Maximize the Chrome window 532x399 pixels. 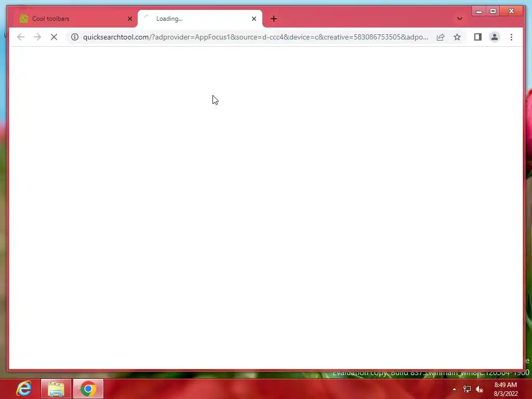pos(493,11)
